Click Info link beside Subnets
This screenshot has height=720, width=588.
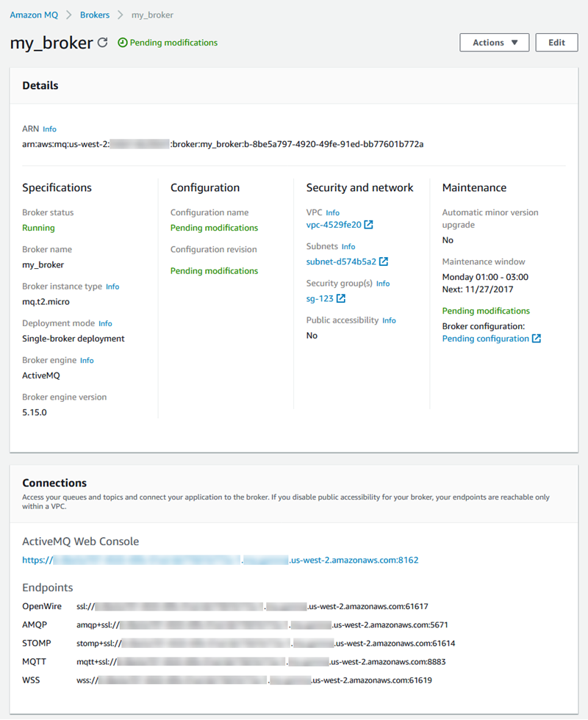(x=348, y=247)
